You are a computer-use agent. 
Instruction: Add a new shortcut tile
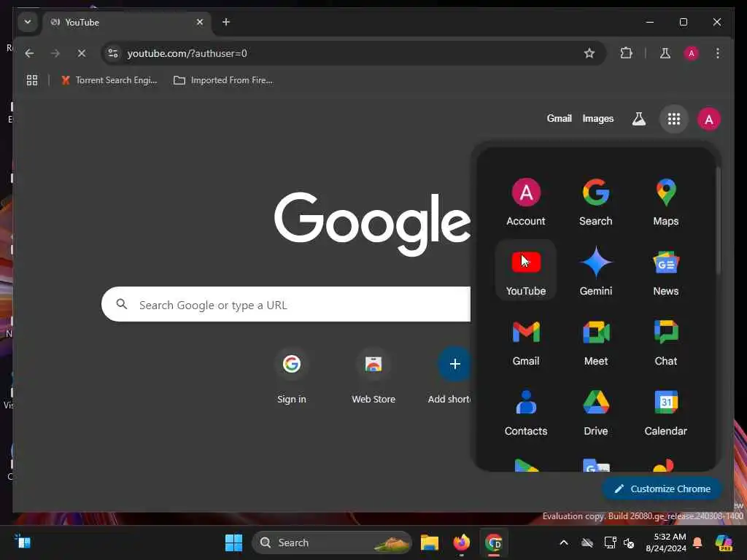(x=449, y=376)
